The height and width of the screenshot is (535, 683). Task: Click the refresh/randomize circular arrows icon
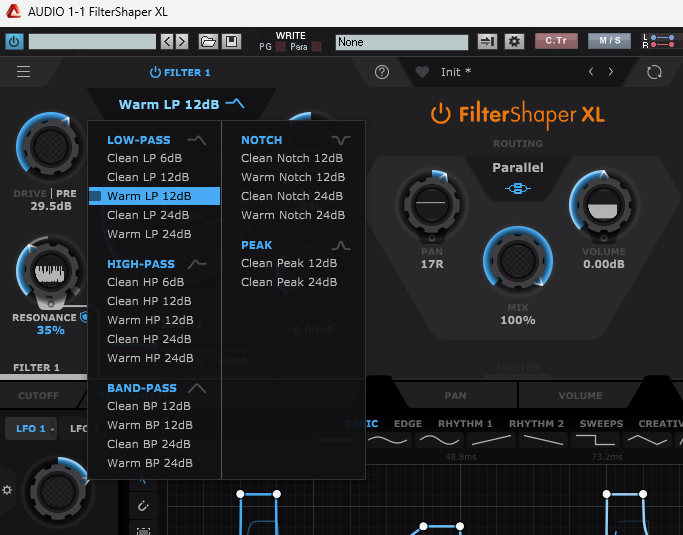[654, 72]
